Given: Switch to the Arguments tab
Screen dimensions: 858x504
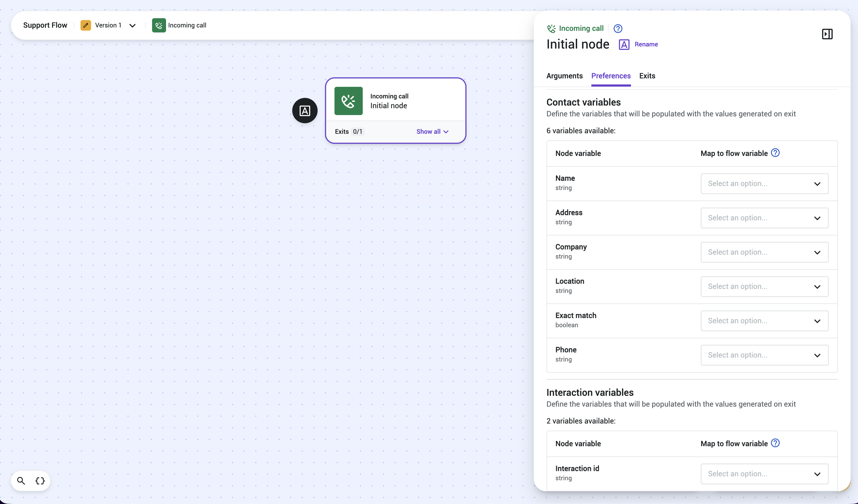Looking at the screenshot, I should (564, 76).
